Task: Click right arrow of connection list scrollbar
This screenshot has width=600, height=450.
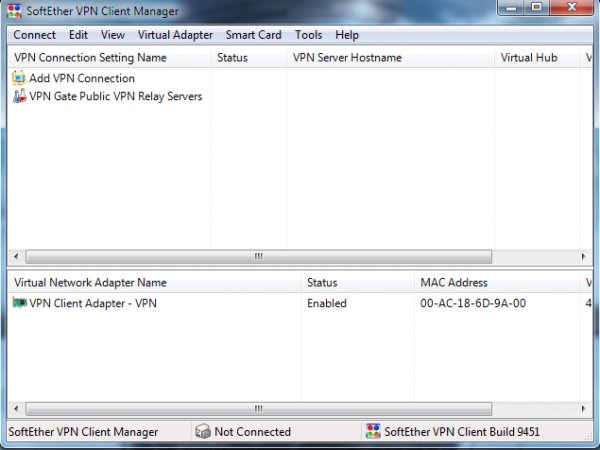Action: pos(583,256)
